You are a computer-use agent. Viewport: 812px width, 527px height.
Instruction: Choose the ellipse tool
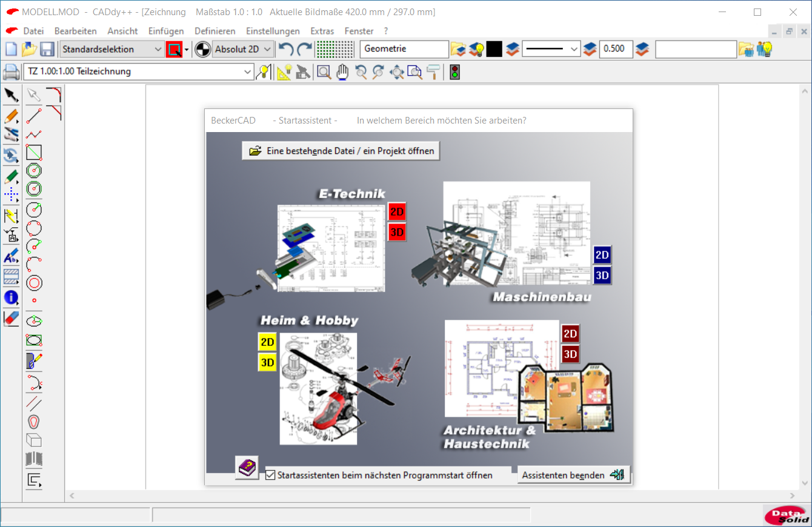pyautogui.click(x=34, y=320)
